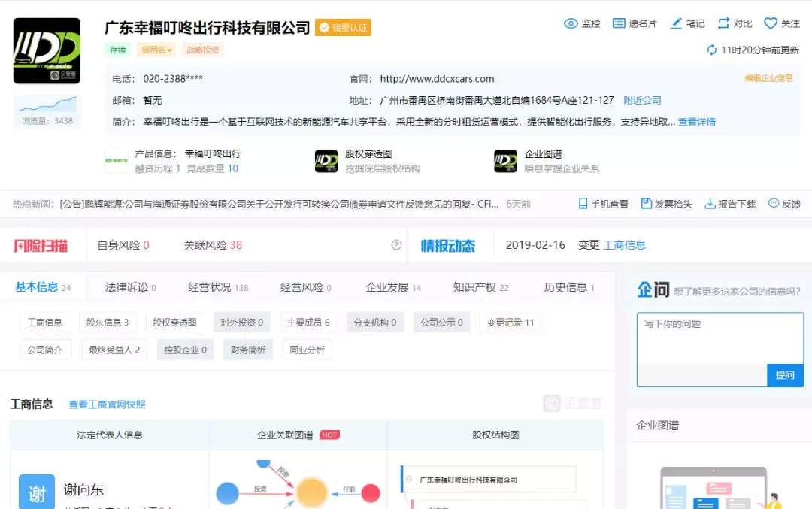Click 报告下载 download icon
Screen dimensions: 812x509
coord(710,204)
